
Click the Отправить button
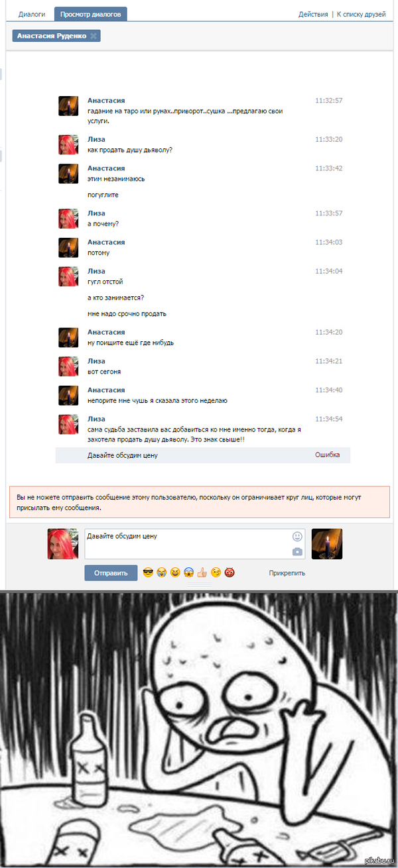(111, 572)
